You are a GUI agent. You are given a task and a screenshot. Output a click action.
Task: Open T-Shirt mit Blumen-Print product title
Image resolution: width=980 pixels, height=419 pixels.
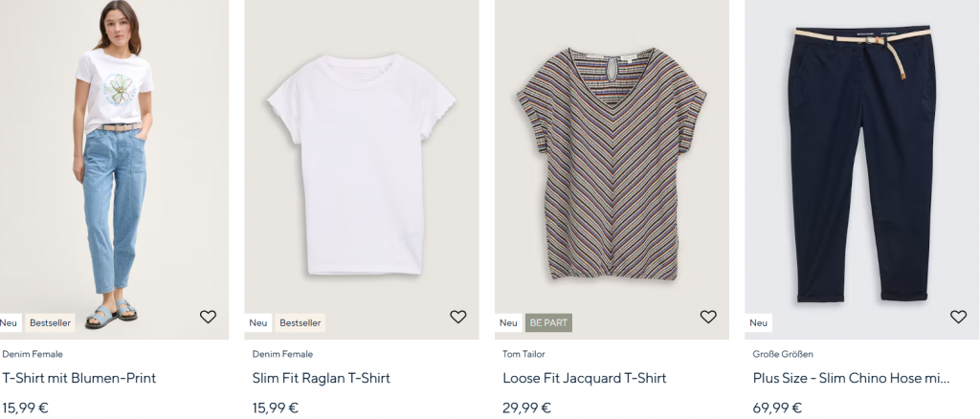[x=79, y=378]
